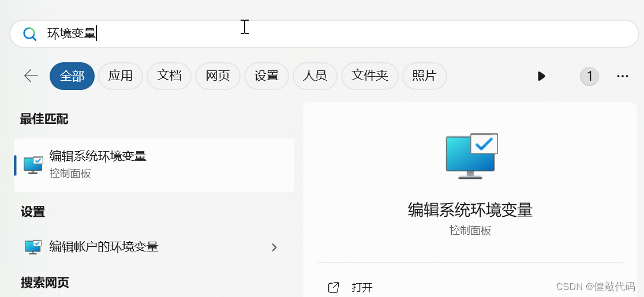Image resolution: width=644 pixels, height=297 pixels.
Task: Open the three-dot more options menu
Action: tap(623, 76)
